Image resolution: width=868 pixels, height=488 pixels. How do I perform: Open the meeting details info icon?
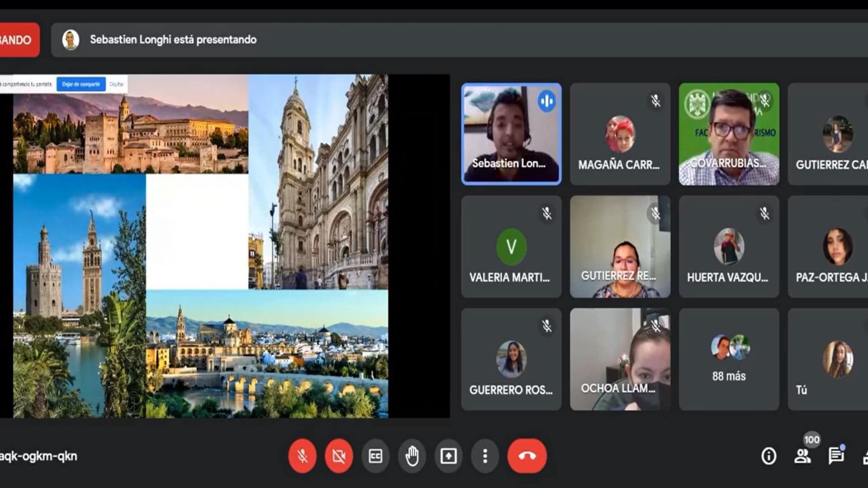769,456
